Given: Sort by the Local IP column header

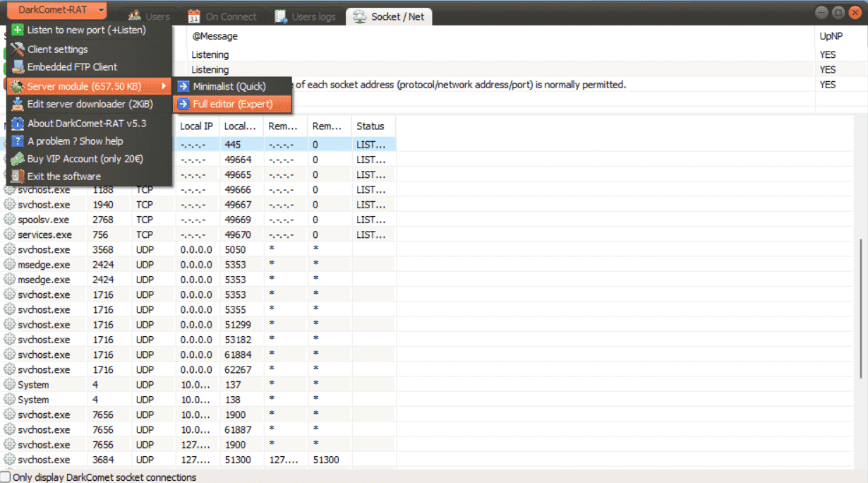Looking at the screenshot, I should pos(198,126).
